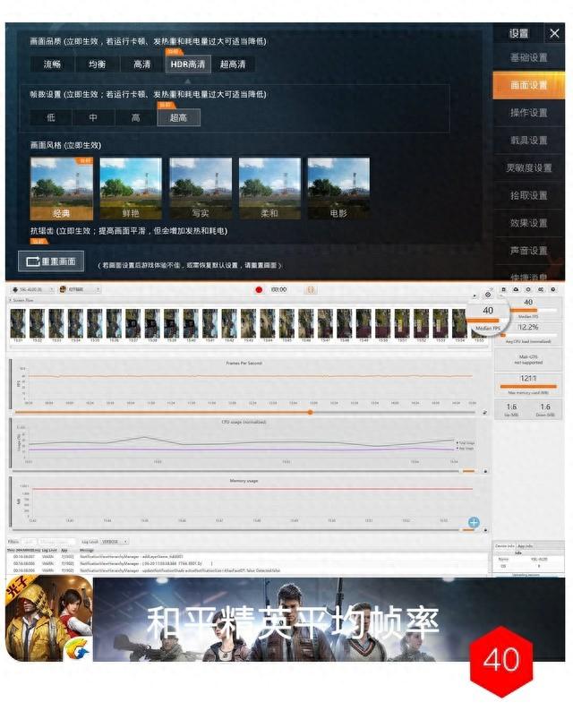573x728 pixels.
Task: Click the orange braces icon beside the timer
Action: [310, 290]
